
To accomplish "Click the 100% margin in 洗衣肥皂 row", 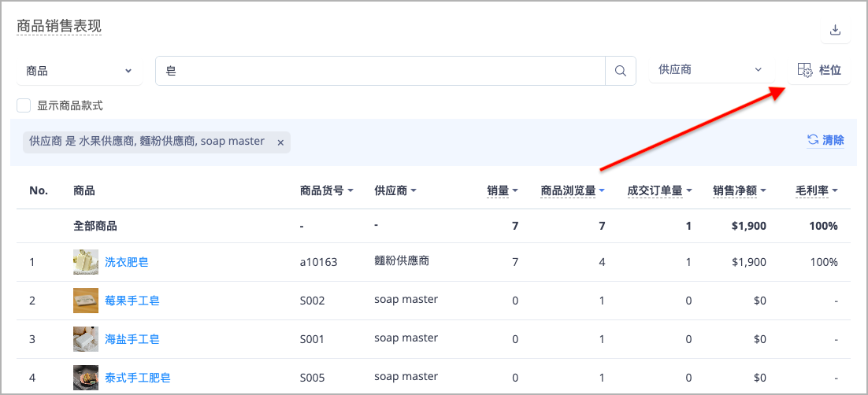I will (824, 262).
